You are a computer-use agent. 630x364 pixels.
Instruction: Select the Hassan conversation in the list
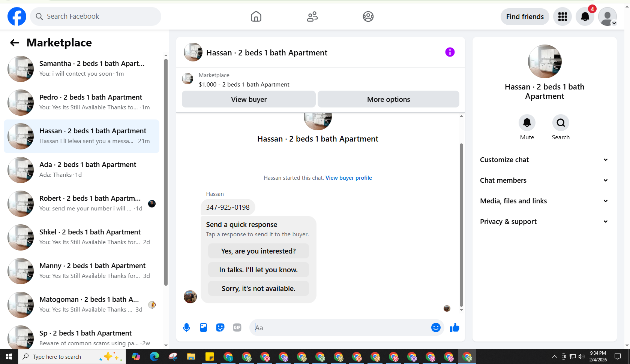[82, 136]
